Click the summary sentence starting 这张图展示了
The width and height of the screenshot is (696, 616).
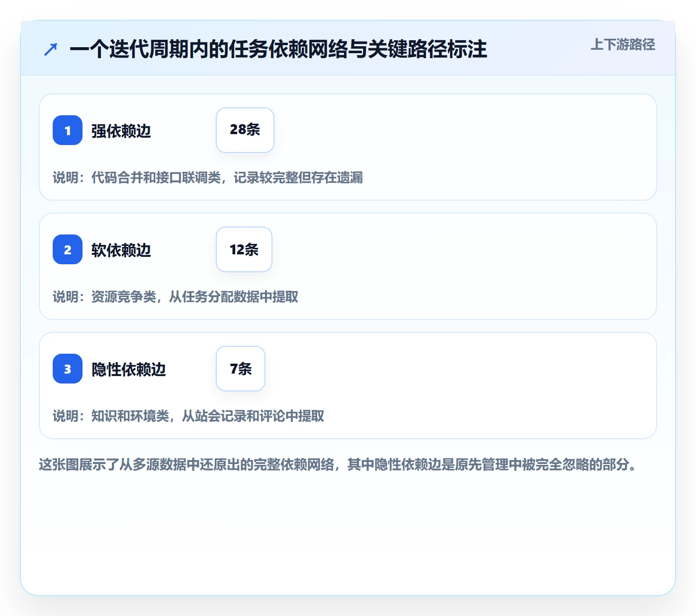[x=338, y=465]
